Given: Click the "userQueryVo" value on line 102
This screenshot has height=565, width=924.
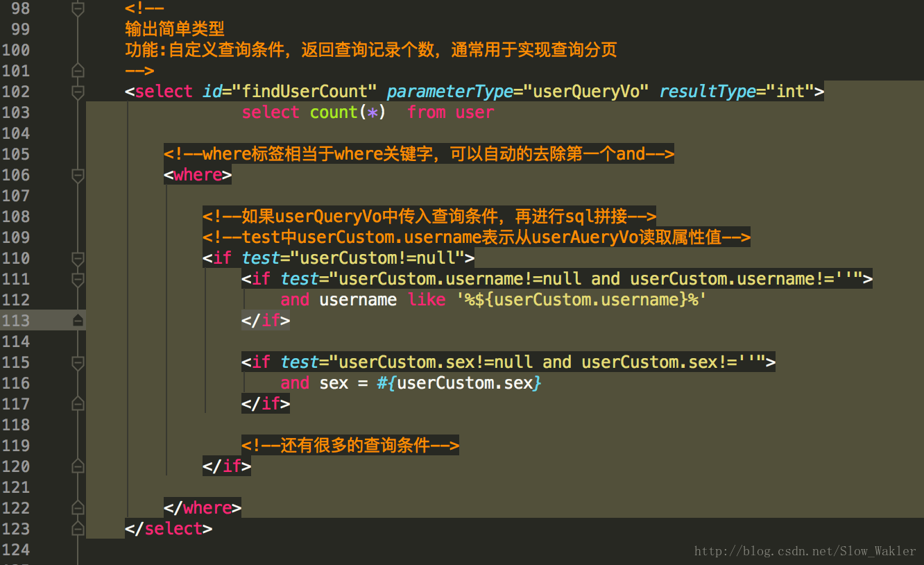Looking at the screenshot, I should pyautogui.click(x=586, y=92).
